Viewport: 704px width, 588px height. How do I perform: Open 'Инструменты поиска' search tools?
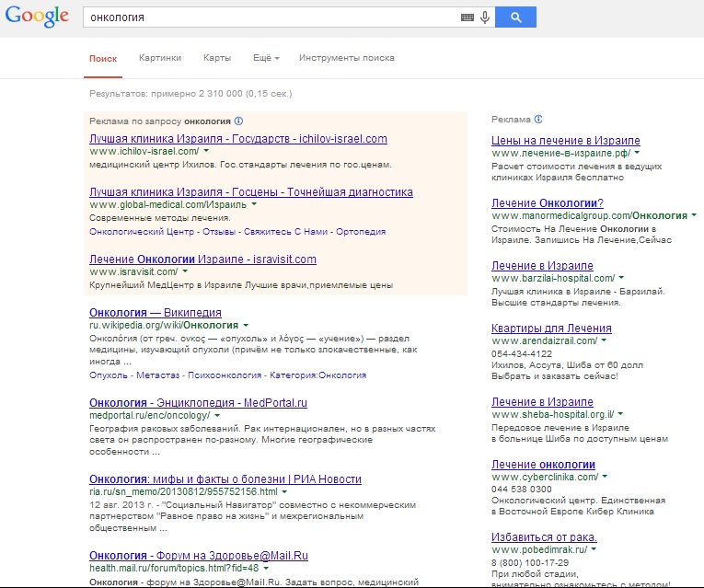pyautogui.click(x=347, y=58)
